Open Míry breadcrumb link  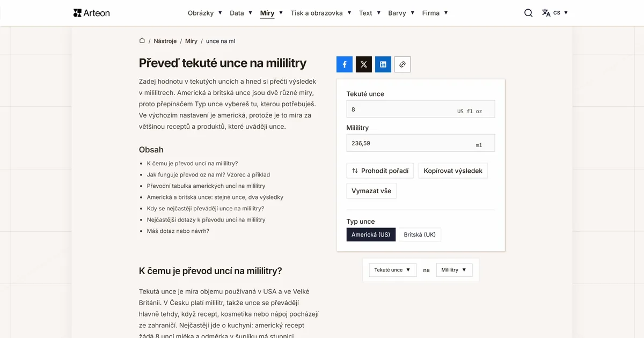tap(191, 41)
